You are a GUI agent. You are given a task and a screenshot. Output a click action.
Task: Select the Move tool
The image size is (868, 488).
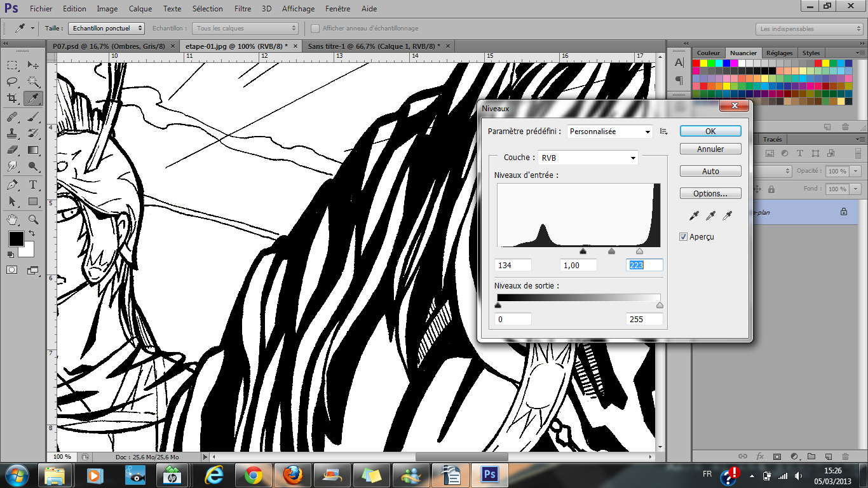coord(33,65)
